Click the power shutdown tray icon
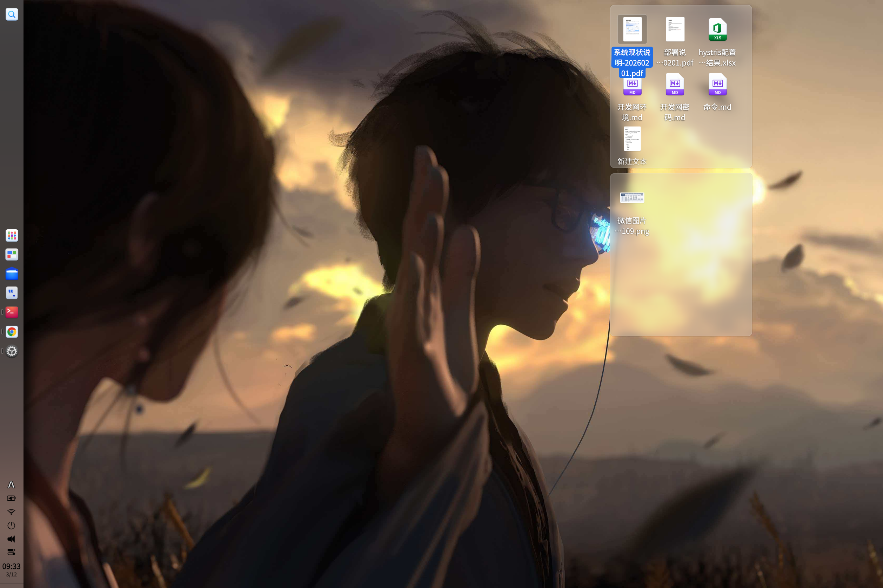 click(11, 525)
